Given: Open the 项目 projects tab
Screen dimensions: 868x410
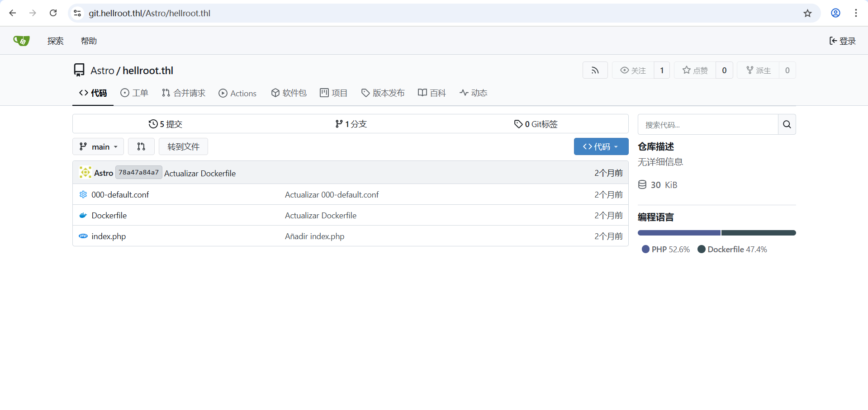Looking at the screenshot, I should pos(334,93).
